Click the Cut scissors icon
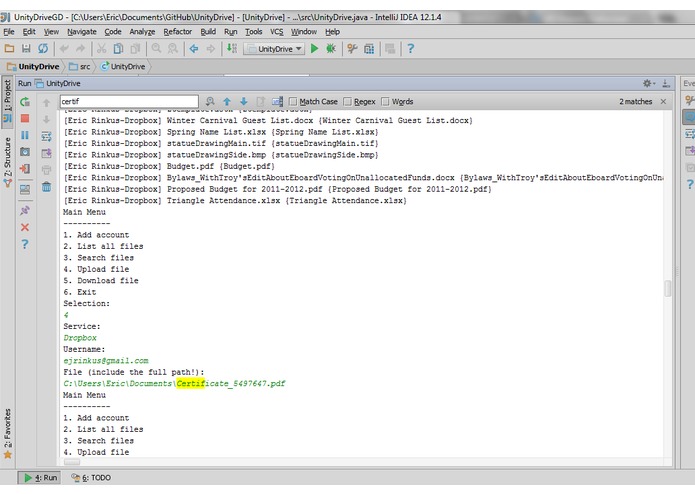The height and width of the screenshot is (494, 695). point(102,49)
